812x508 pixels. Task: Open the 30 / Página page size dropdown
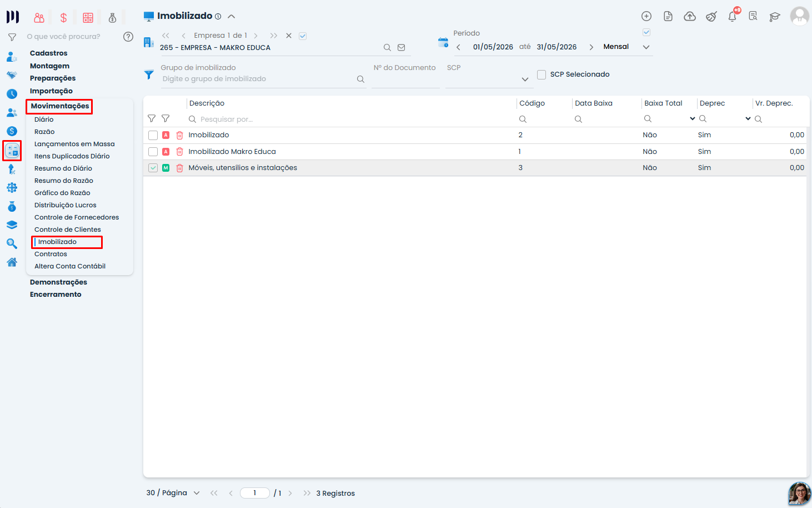coord(197,493)
